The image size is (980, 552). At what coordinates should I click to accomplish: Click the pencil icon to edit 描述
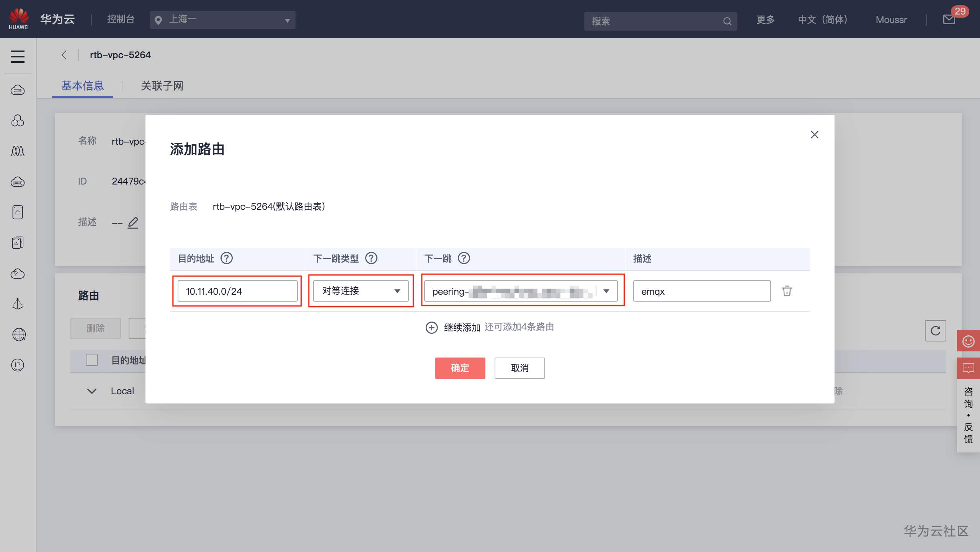[x=133, y=222]
